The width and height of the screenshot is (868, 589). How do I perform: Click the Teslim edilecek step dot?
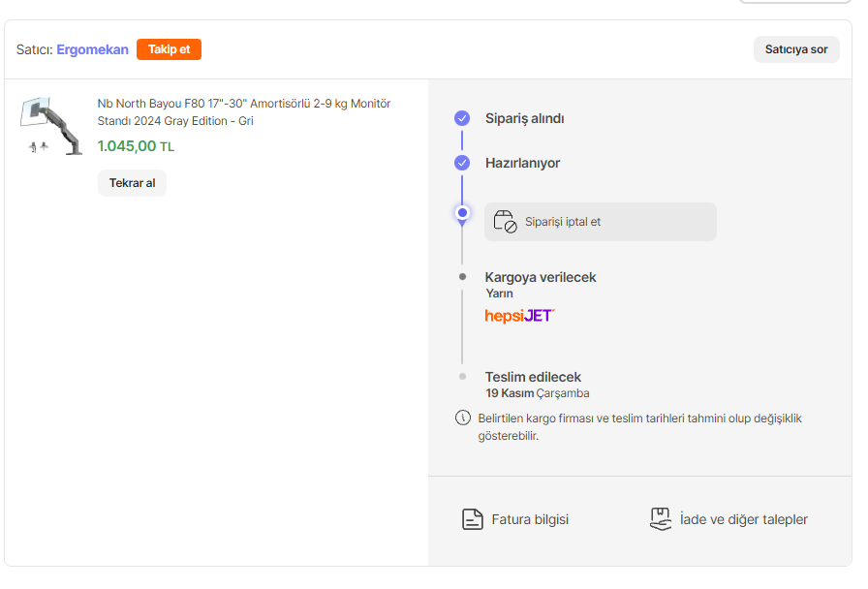coord(463,377)
